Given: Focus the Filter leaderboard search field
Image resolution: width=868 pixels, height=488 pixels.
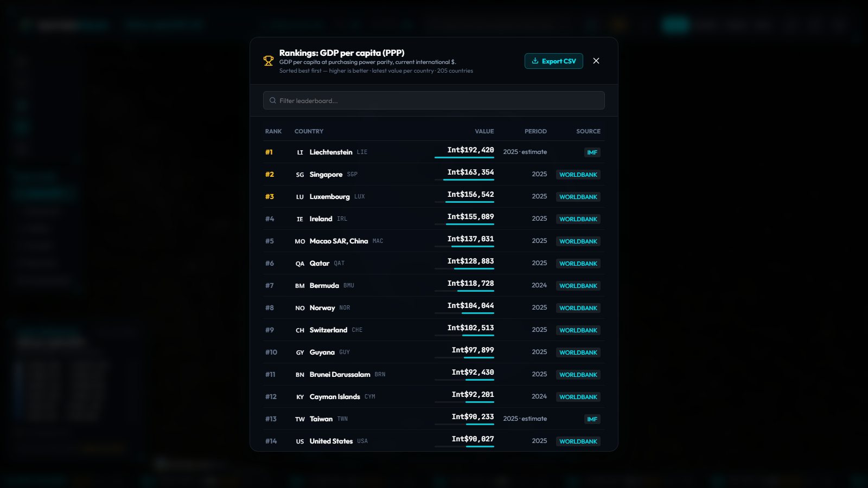Looking at the screenshot, I should point(434,100).
